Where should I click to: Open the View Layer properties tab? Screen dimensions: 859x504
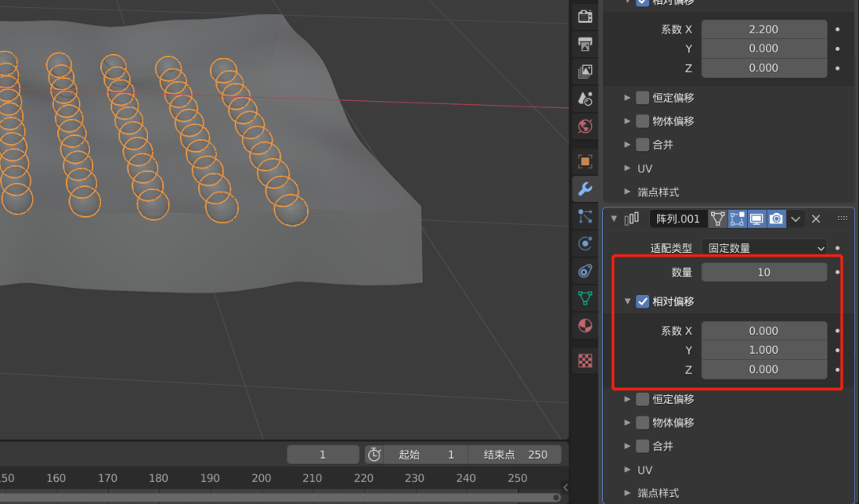click(x=585, y=72)
